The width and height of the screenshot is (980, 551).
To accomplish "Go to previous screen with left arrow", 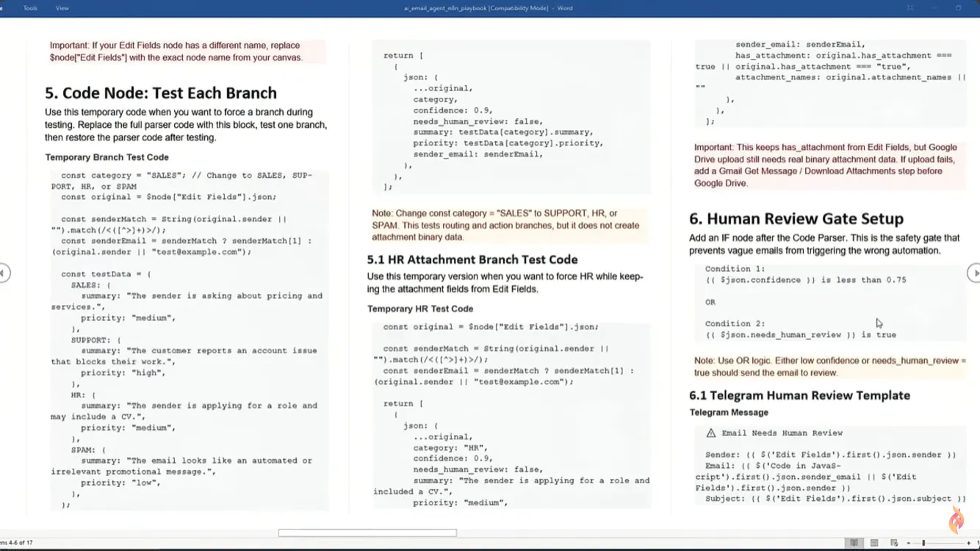I will [x=4, y=273].
